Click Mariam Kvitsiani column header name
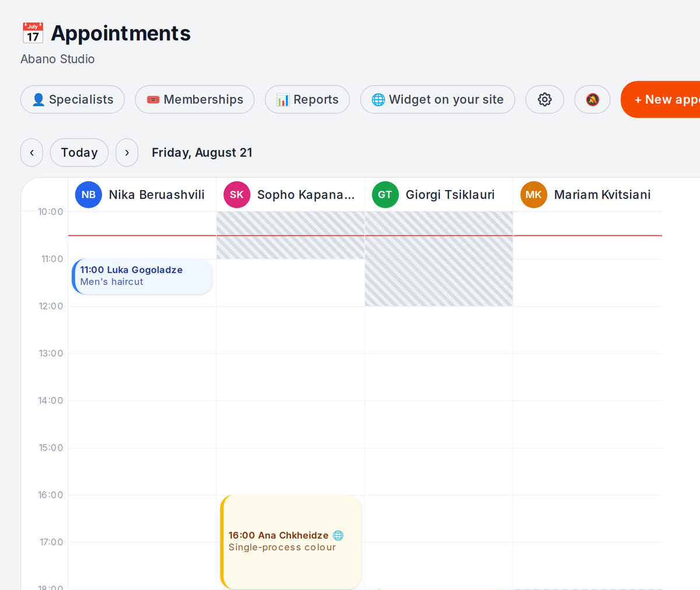 point(602,195)
